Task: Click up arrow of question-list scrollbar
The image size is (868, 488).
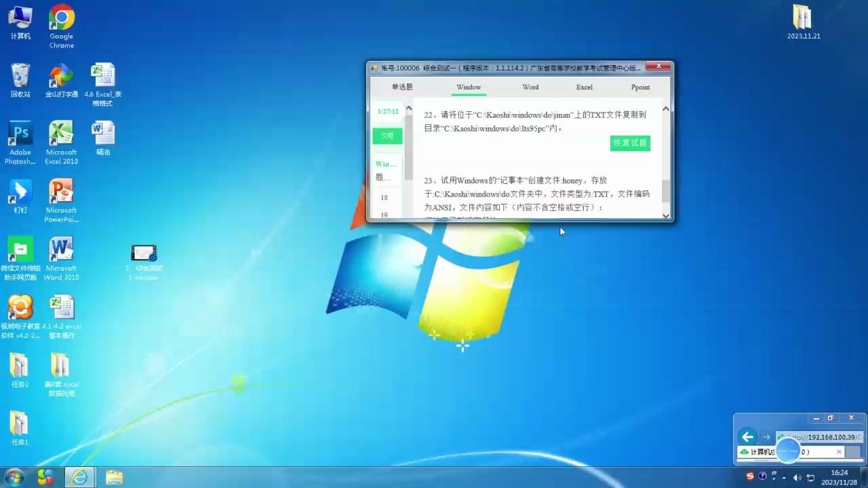Action: click(408, 108)
